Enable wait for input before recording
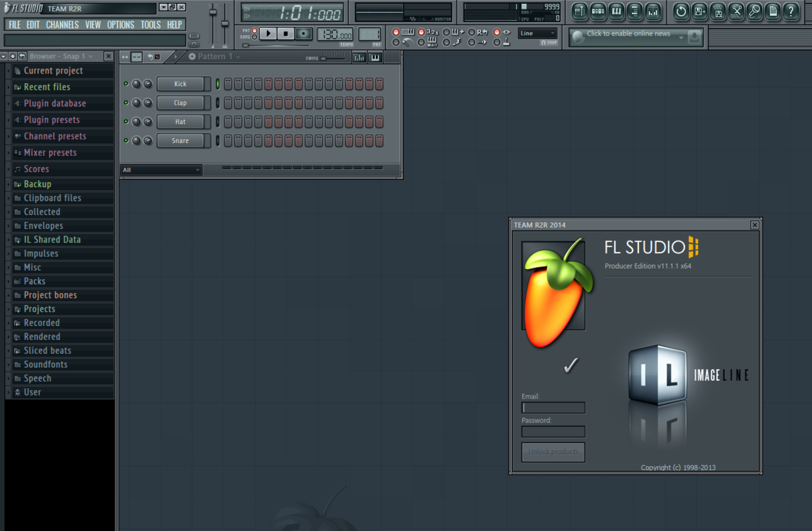 coord(421,42)
